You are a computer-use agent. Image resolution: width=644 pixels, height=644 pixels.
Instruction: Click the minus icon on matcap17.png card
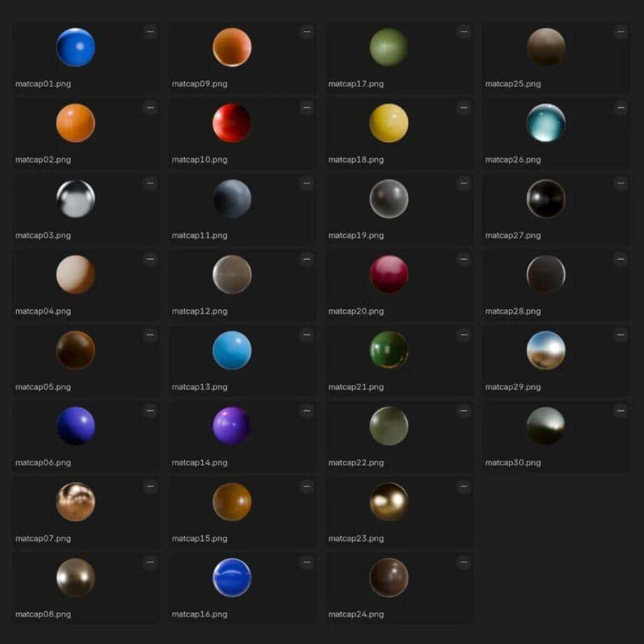(463, 31)
